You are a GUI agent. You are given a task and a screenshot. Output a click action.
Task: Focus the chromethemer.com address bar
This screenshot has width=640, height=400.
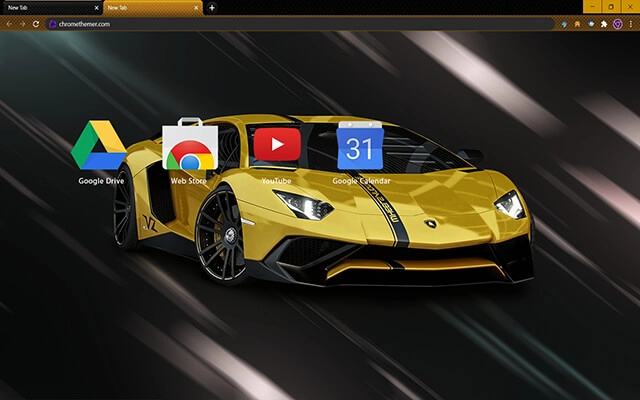pos(300,24)
